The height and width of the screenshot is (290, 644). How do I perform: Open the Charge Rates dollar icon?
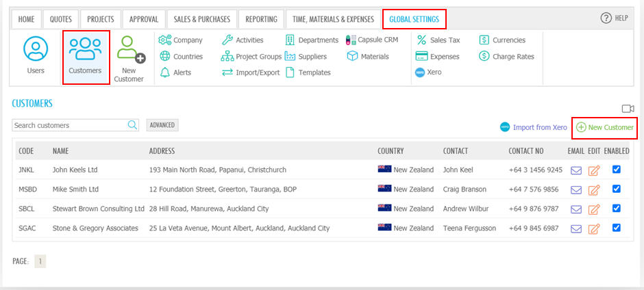(x=484, y=56)
